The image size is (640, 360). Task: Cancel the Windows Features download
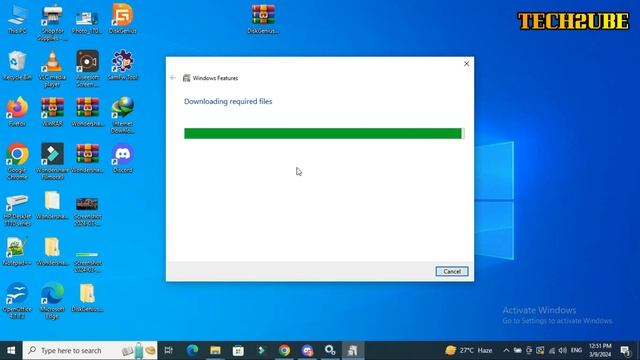click(451, 271)
